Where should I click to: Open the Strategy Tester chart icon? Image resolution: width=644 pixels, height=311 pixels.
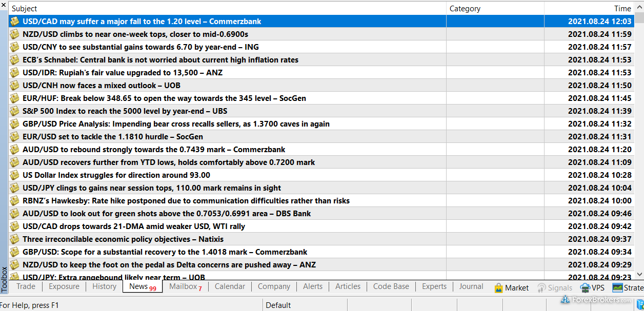(617, 287)
